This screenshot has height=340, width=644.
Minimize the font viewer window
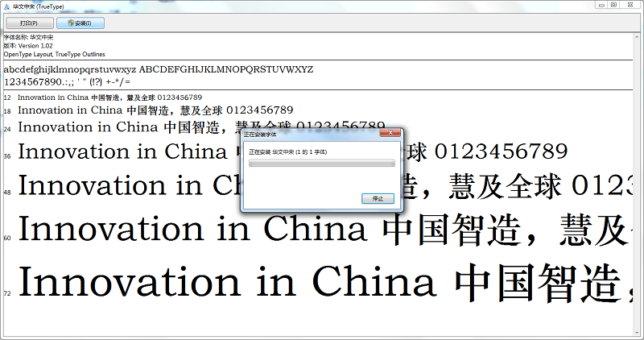[601, 5]
